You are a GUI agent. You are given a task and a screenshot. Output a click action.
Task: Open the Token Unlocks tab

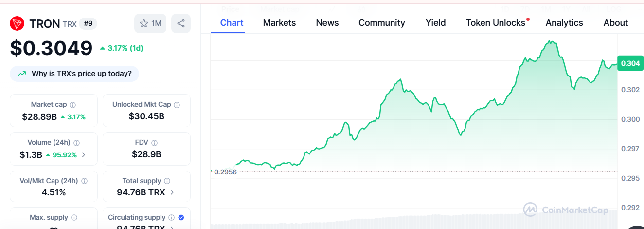click(496, 23)
